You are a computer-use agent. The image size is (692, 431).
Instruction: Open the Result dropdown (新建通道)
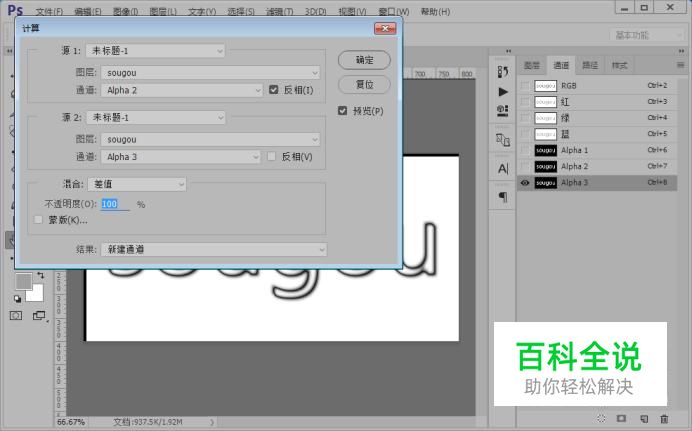214,249
